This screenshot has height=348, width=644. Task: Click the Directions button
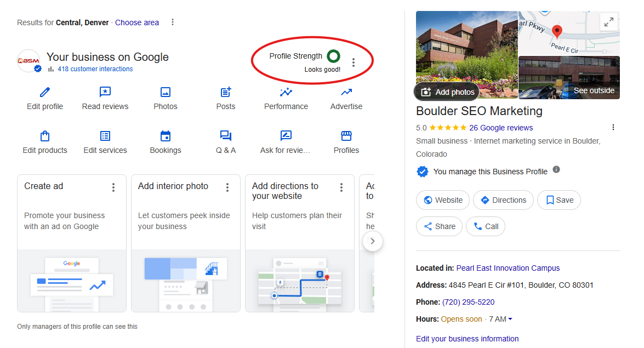[x=503, y=200]
